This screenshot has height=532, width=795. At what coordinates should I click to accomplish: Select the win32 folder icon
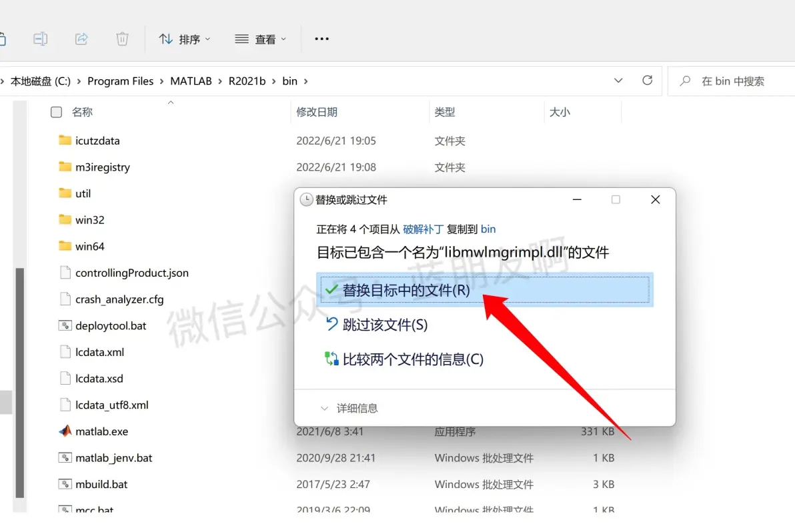click(x=65, y=219)
